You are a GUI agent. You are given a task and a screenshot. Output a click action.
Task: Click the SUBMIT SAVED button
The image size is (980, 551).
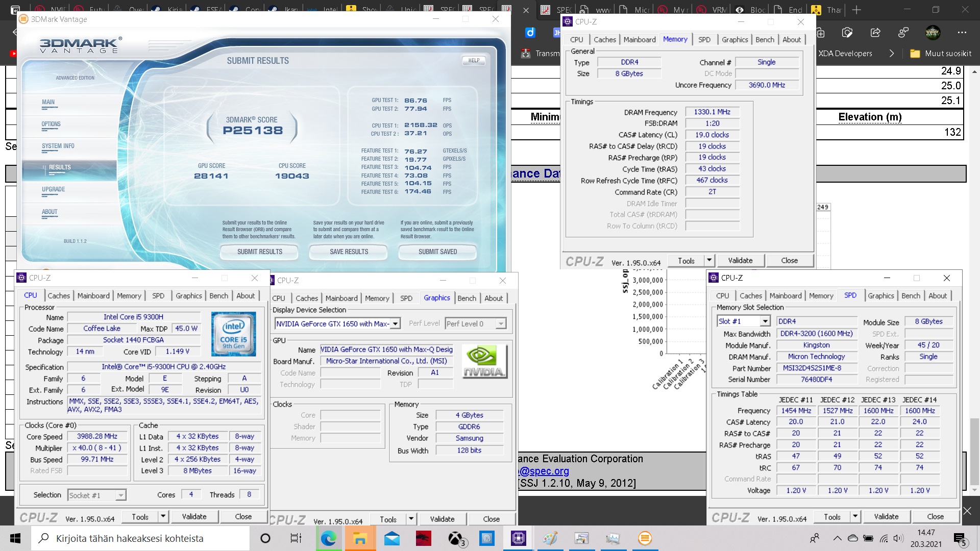pos(437,252)
